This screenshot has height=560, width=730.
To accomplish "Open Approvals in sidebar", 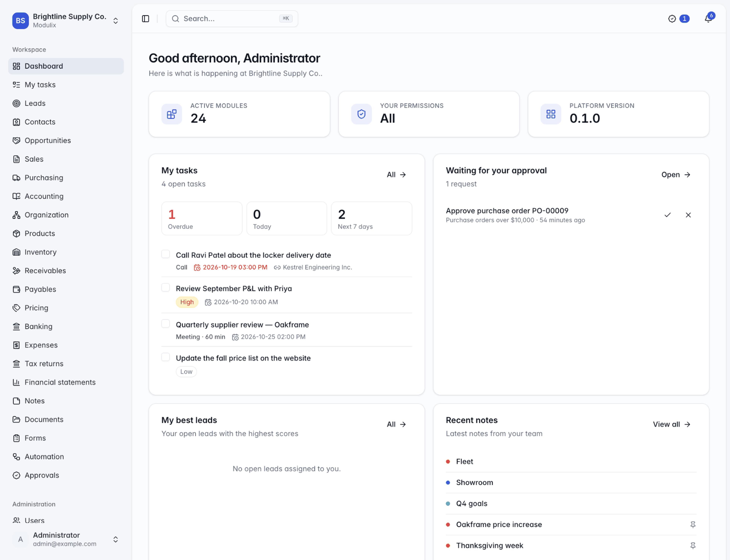I will 66,475.
